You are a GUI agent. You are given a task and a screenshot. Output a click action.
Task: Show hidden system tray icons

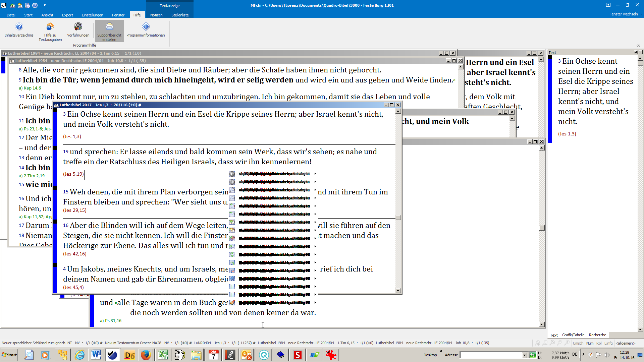point(583,355)
